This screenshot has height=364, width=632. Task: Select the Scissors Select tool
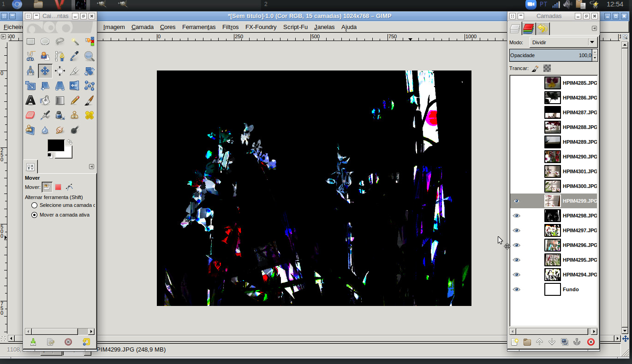[x=30, y=56]
